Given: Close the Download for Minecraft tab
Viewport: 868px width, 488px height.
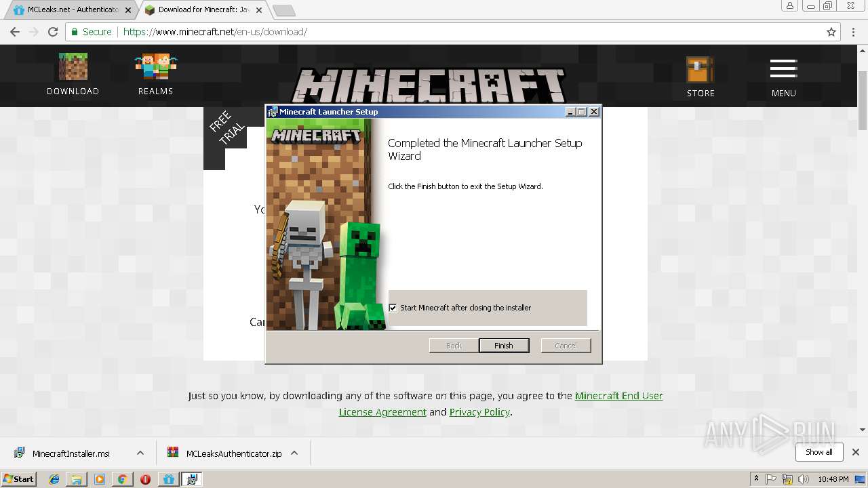Looking at the screenshot, I should click(x=258, y=10).
